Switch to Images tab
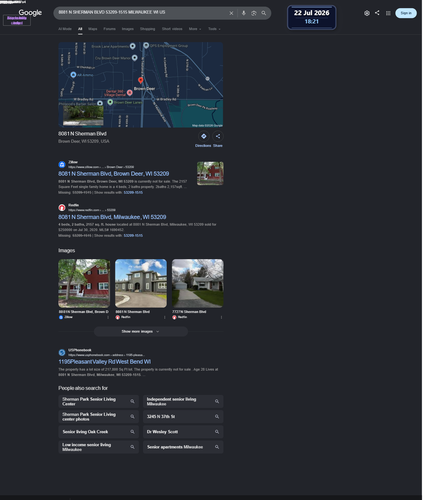427x500 pixels. coord(128,29)
